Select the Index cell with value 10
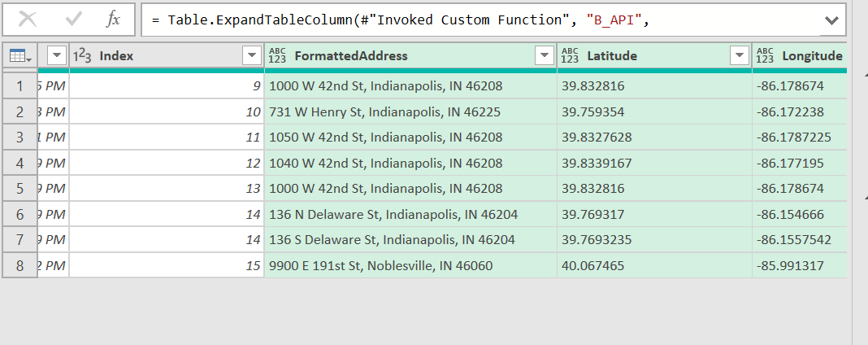 coord(167,111)
